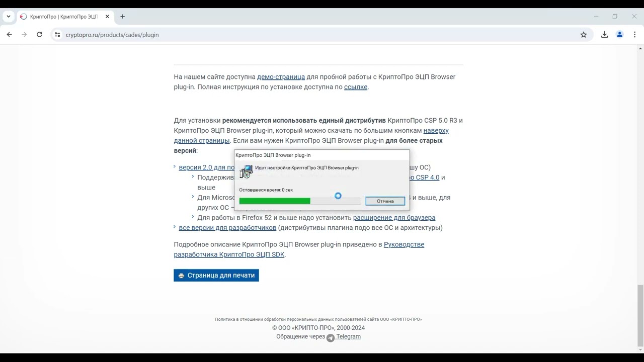Close the Chrome window
The width and height of the screenshot is (644, 362).
point(634,17)
